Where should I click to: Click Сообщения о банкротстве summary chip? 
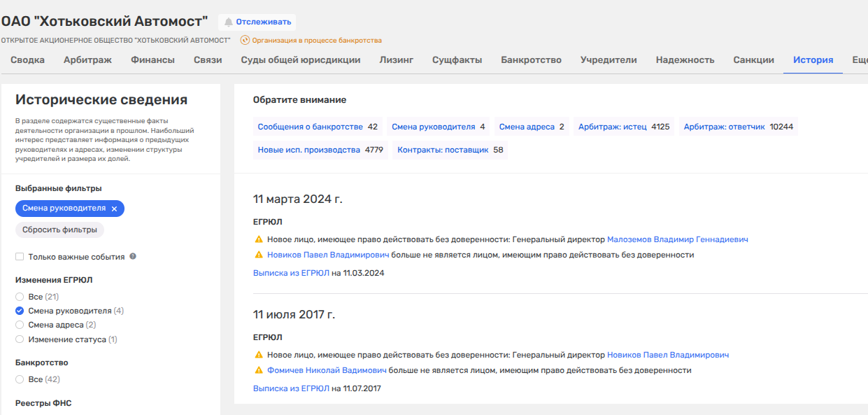tap(310, 127)
